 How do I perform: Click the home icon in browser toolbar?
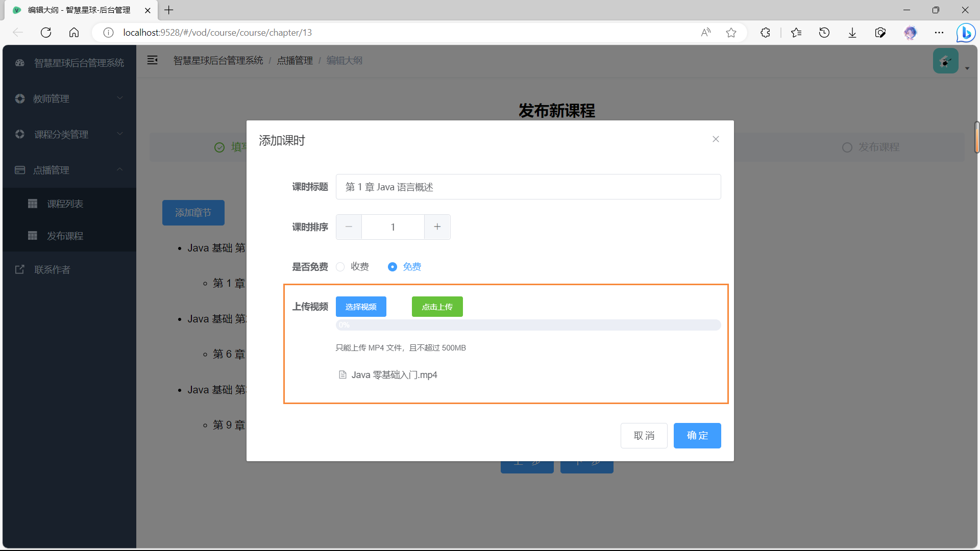(74, 33)
